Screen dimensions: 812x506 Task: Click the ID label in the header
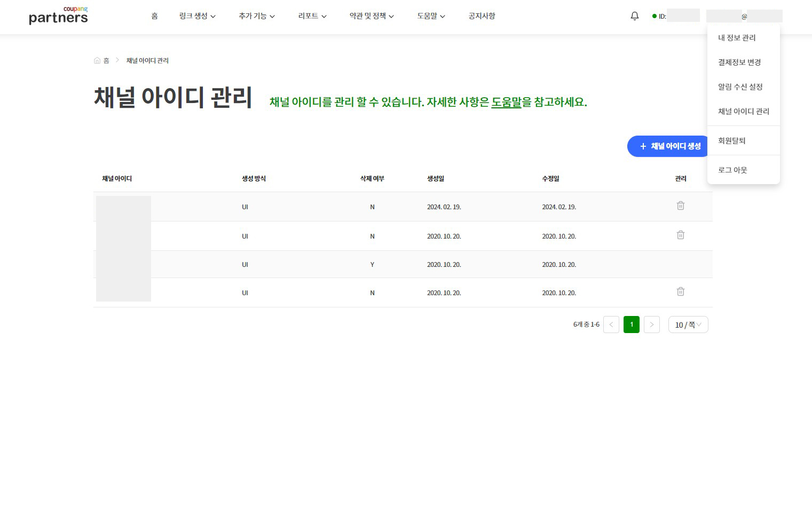[662, 17]
